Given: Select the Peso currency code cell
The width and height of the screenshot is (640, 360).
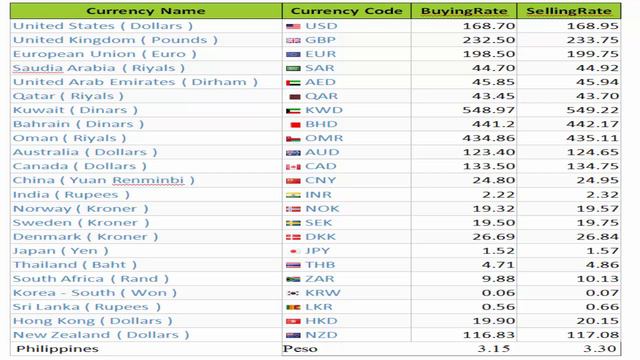Looking at the screenshot, I should [346, 349].
